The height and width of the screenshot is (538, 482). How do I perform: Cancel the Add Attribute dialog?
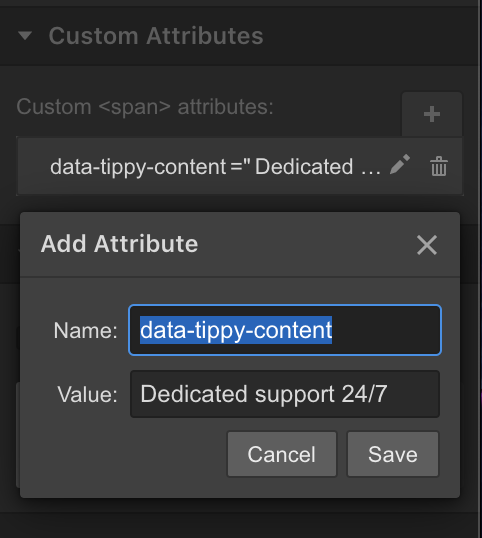click(282, 454)
